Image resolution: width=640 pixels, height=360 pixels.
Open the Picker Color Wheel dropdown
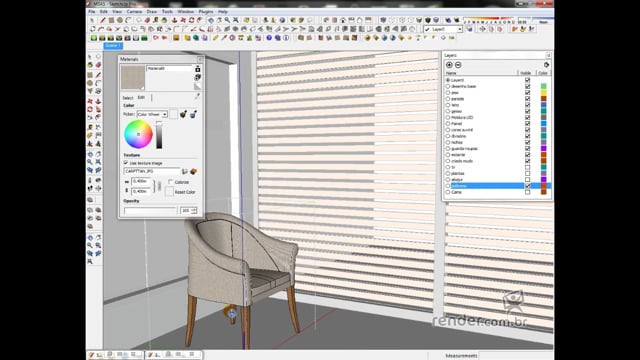tap(152, 114)
